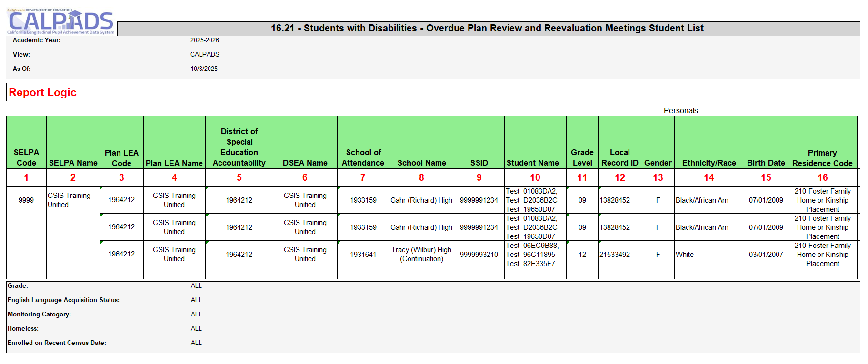
Task: Select the ALL value beside Homeless
Action: point(196,329)
